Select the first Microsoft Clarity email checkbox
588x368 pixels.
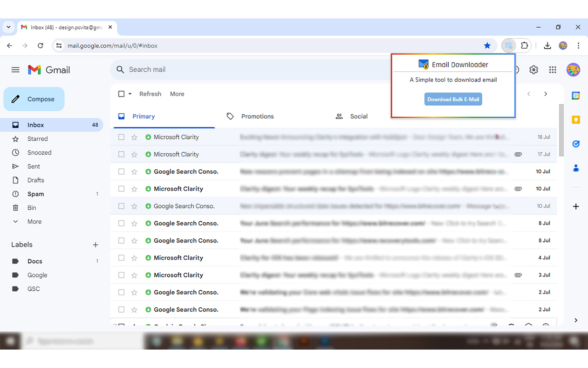click(121, 137)
